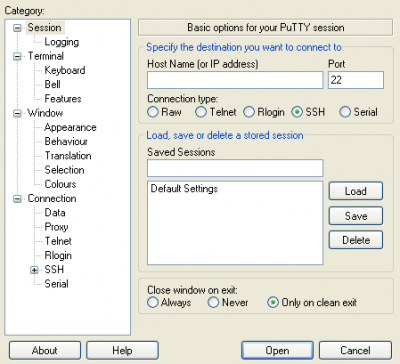The height and width of the screenshot is (364, 400).
Task: Open Rlogin settings in category tree
Action: click(58, 256)
